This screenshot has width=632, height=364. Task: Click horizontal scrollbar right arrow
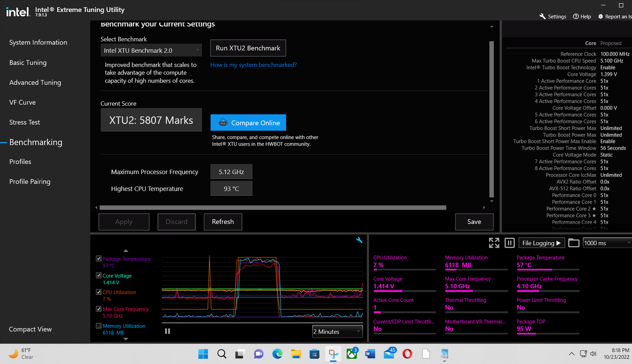click(484, 208)
